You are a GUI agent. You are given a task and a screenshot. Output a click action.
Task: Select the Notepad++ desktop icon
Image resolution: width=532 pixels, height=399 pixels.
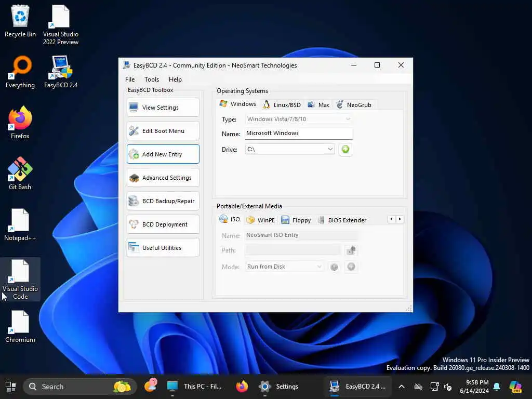(20, 224)
